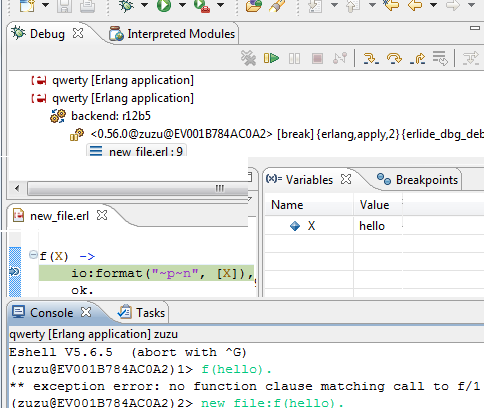Viewport: 484px width, 408px height.
Task: Click the Resume debug button
Action: (x=271, y=58)
